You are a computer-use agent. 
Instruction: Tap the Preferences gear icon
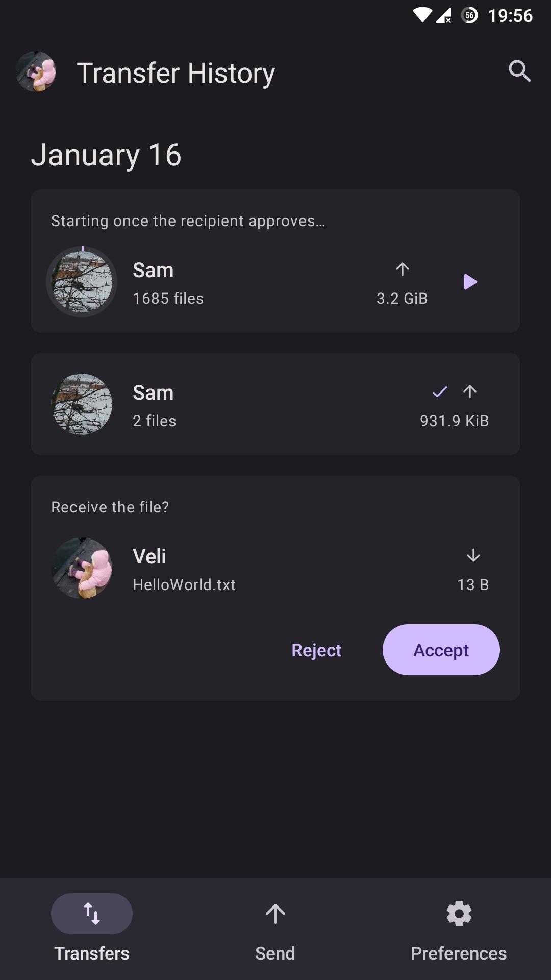click(x=459, y=914)
